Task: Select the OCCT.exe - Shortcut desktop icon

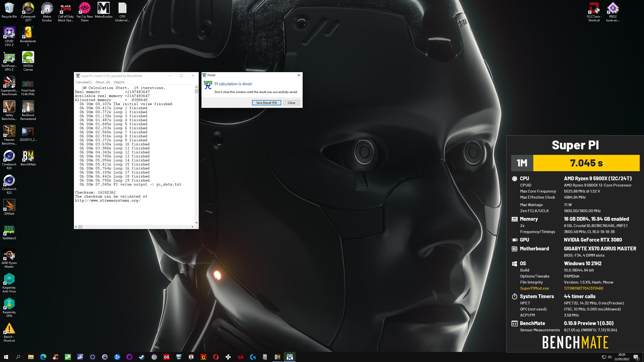Action: (x=594, y=12)
